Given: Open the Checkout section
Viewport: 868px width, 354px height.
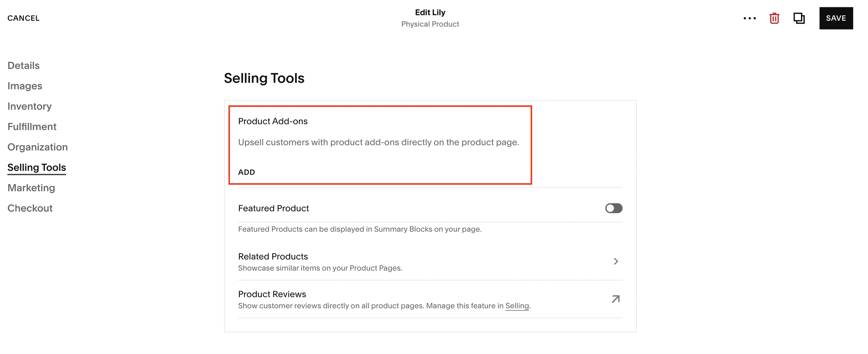Looking at the screenshot, I should 30,208.
